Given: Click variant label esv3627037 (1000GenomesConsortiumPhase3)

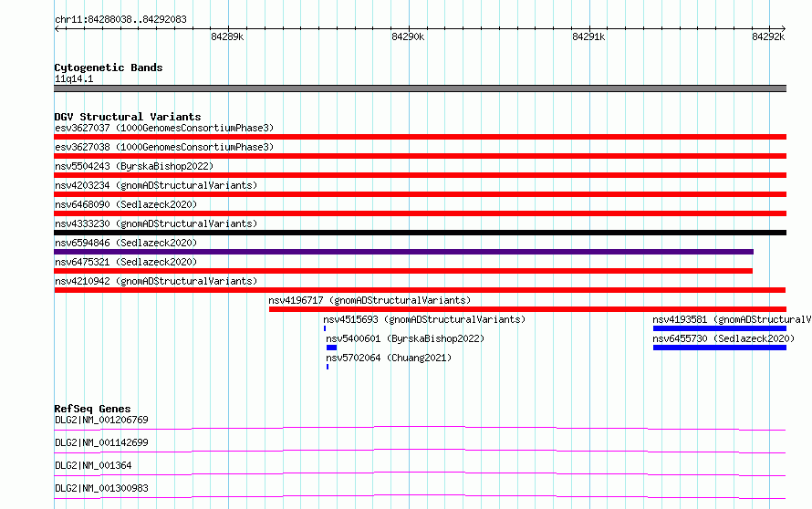Looking at the screenshot, I should click(x=164, y=128).
